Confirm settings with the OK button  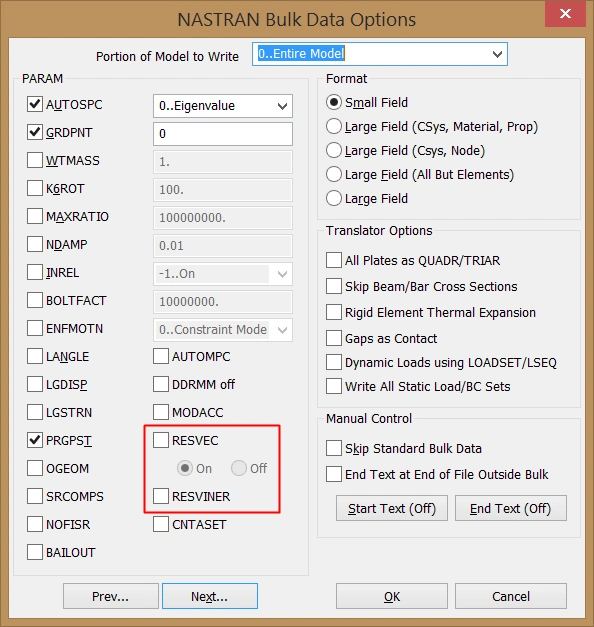(x=392, y=596)
